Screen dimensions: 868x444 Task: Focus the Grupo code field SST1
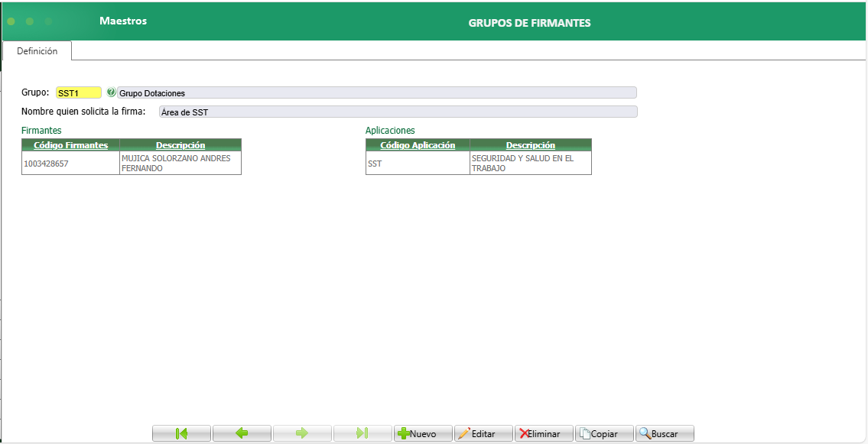[79, 93]
